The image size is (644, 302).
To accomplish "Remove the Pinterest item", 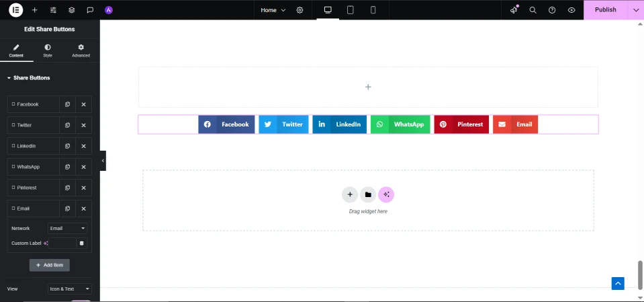I will [x=83, y=188].
